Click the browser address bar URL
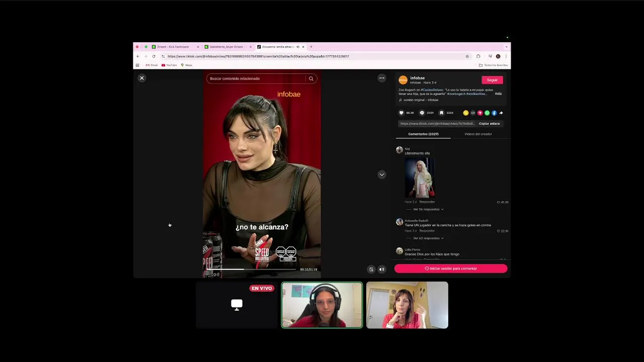The image size is (644, 362). 258,56
